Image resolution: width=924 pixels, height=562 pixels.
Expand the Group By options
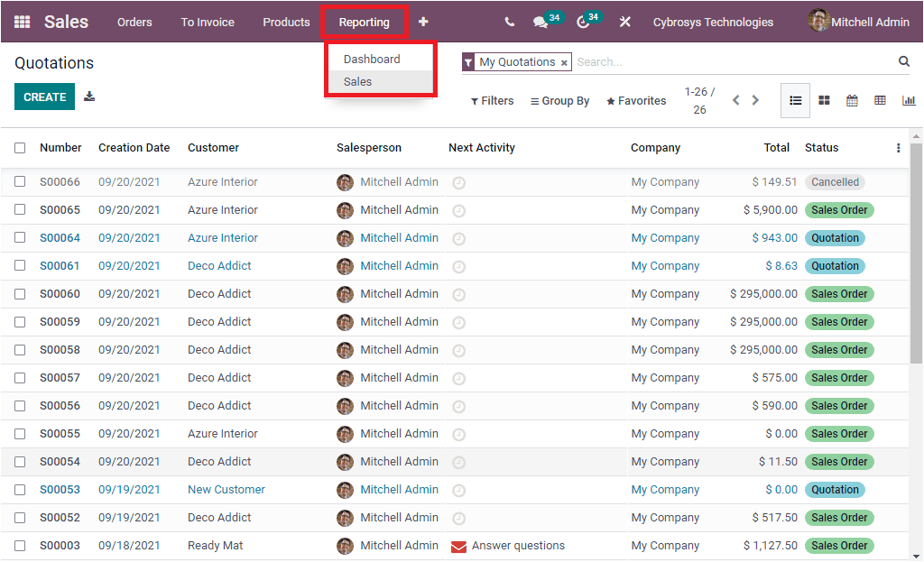559,100
